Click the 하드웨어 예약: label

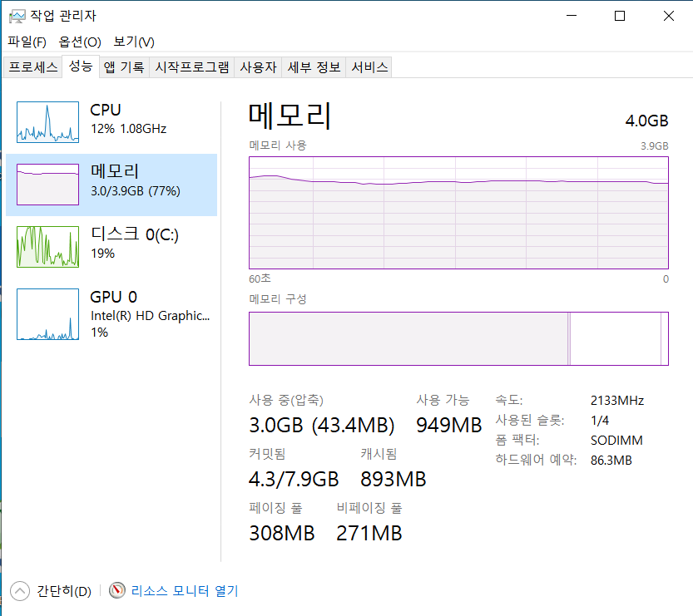[536, 460]
